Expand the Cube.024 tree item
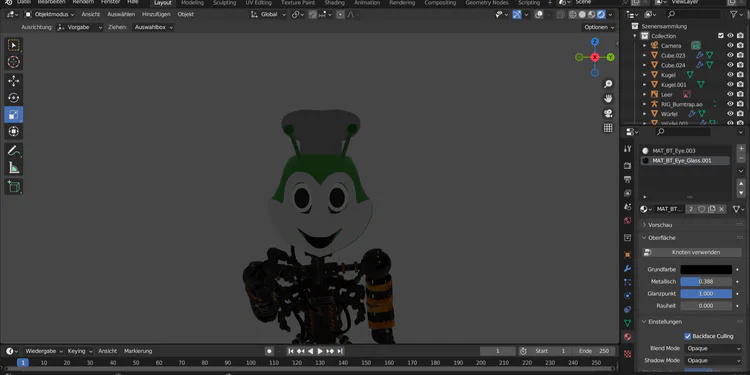 [644, 65]
